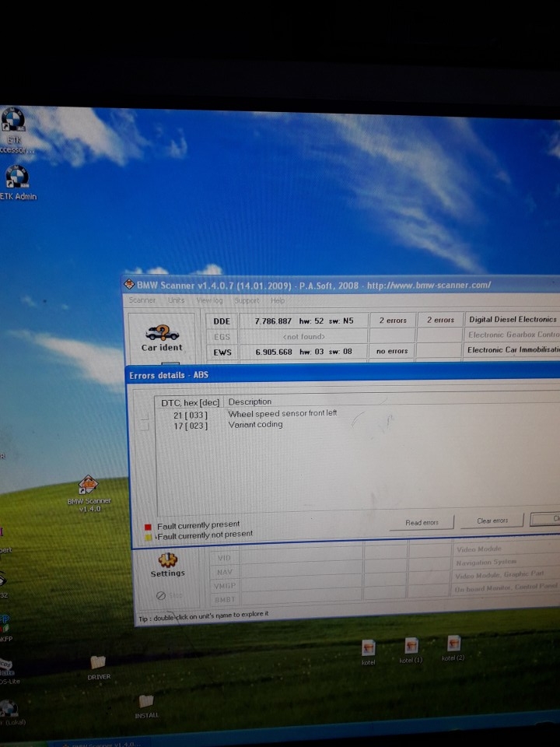Click the Navigation System label
This screenshot has height=747, width=560.
coord(485,562)
